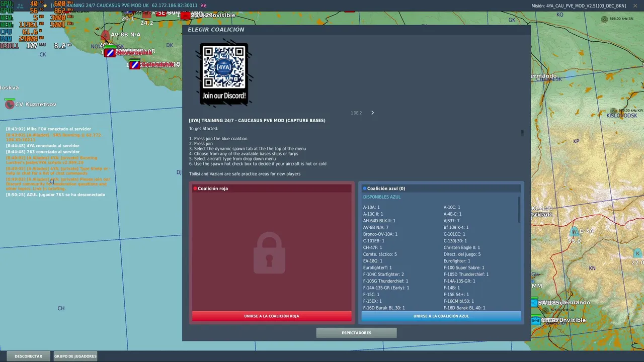Open the GRUPO DE JUGADORES panel
Screen dimensions: 644x362
(75, 356)
